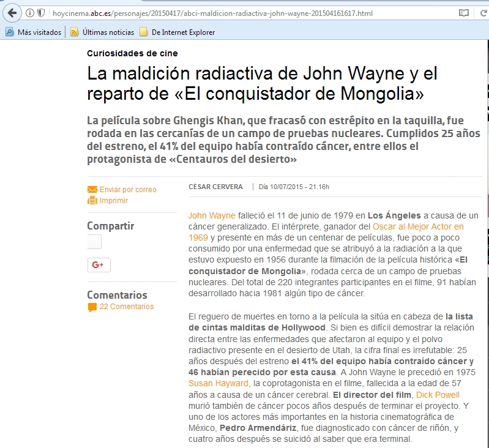Click Enviar por correo link
This screenshot has width=489, height=448.
[128, 190]
